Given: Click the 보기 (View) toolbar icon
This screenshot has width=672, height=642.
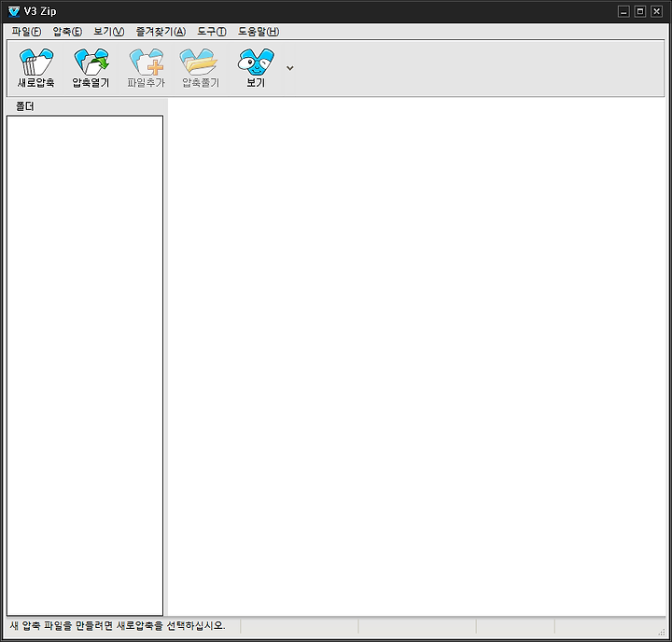Looking at the screenshot, I should [x=256, y=68].
